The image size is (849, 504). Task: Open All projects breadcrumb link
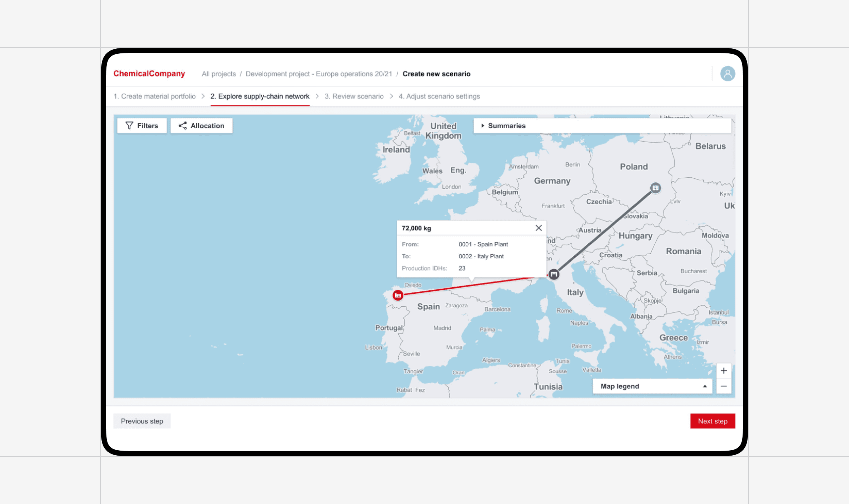click(219, 74)
